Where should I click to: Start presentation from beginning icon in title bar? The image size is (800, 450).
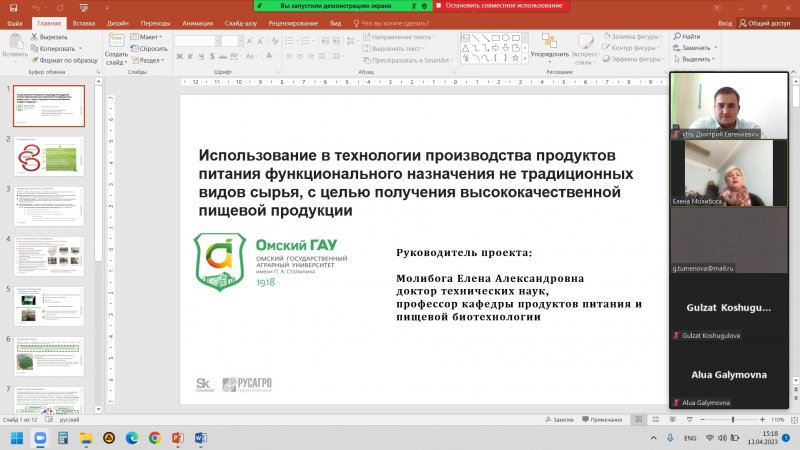(84, 8)
